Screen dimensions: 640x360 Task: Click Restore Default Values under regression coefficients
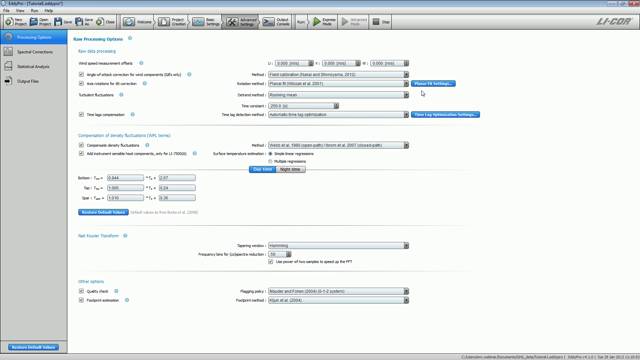(x=103, y=212)
